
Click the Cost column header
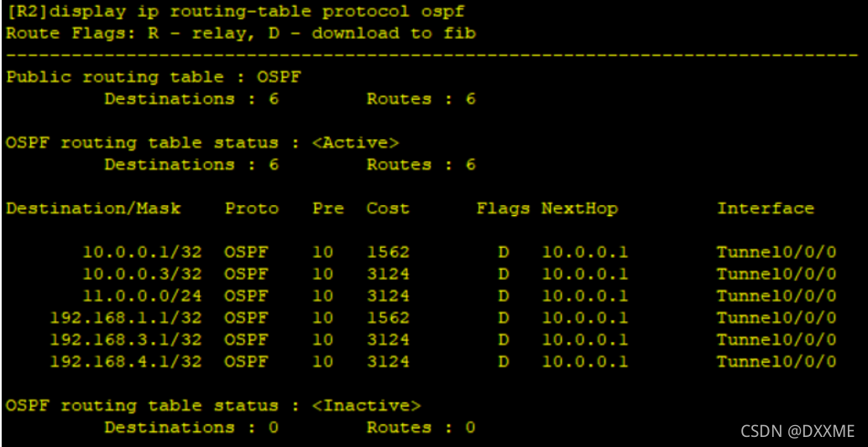[x=388, y=209]
